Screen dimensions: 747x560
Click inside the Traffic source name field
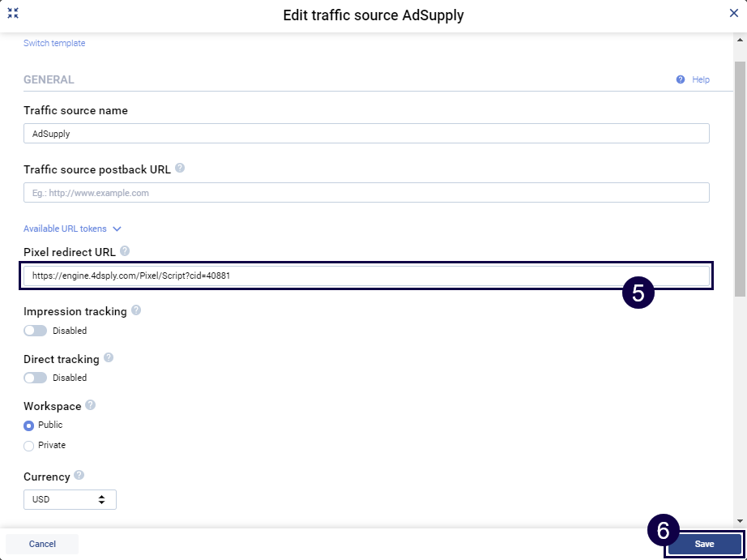tap(365, 133)
